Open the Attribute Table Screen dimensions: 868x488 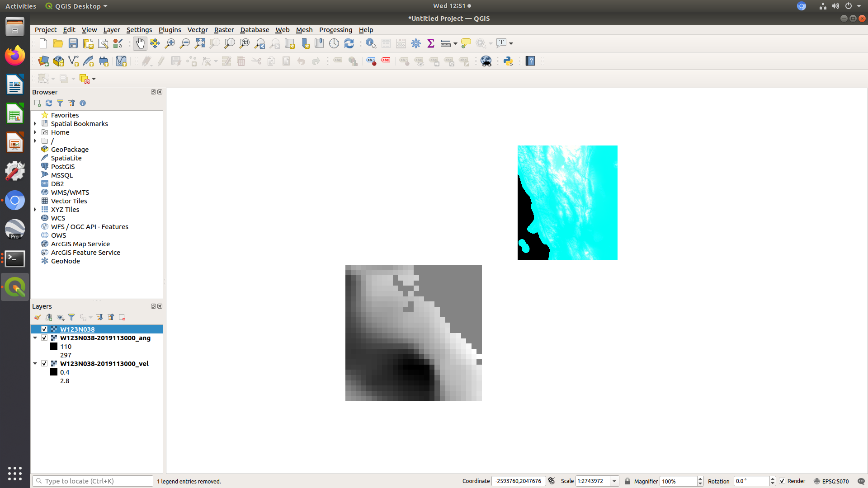[386, 43]
